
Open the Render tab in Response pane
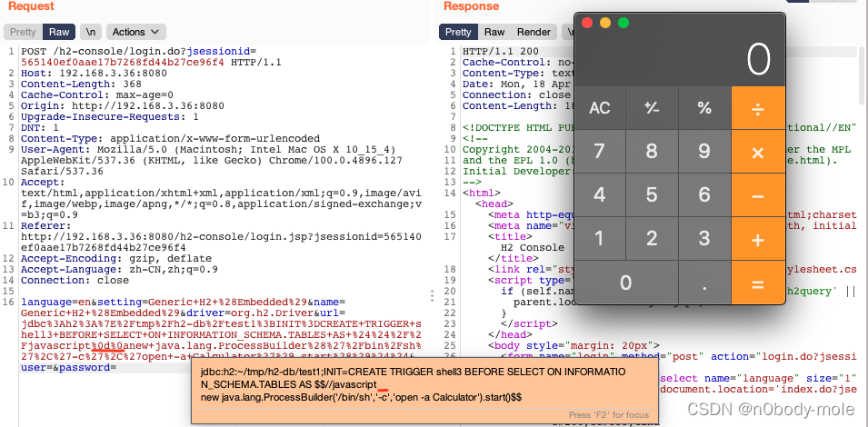[534, 32]
